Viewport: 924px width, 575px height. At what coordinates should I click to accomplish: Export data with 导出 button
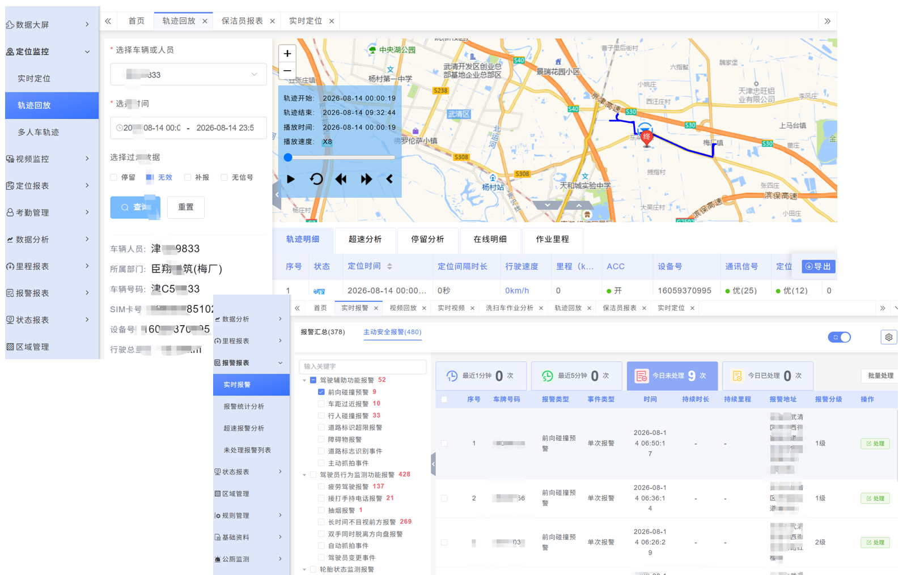point(819,266)
